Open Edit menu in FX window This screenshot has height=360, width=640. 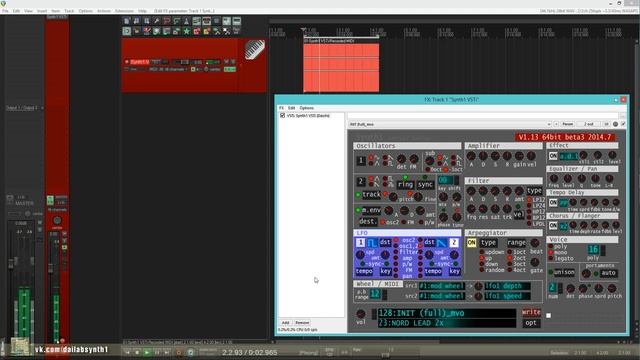[291, 108]
